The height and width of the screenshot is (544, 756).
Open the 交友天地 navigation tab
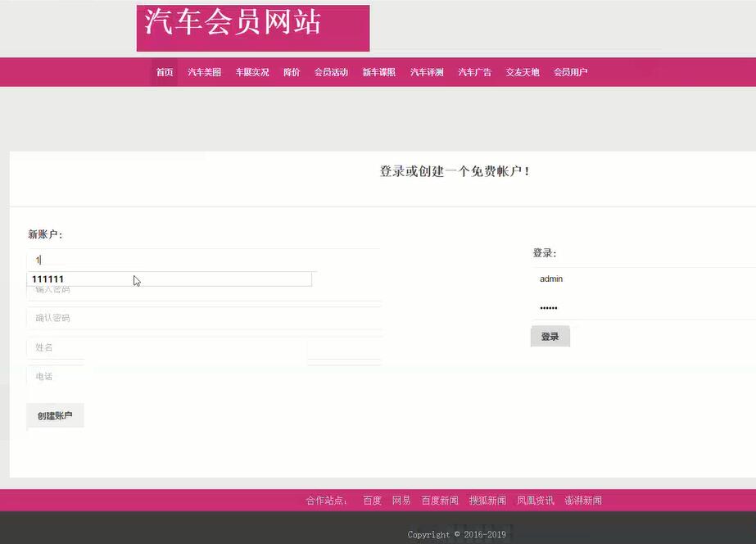[522, 72]
